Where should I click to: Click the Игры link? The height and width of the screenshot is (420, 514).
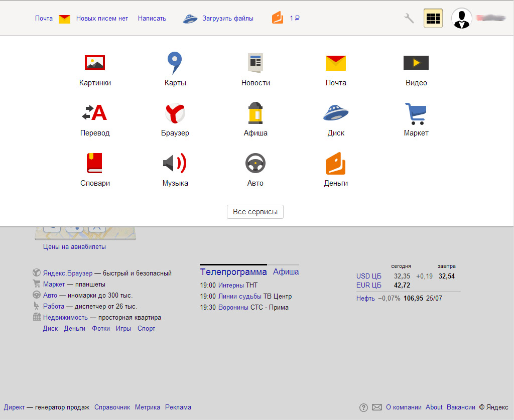coord(123,329)
